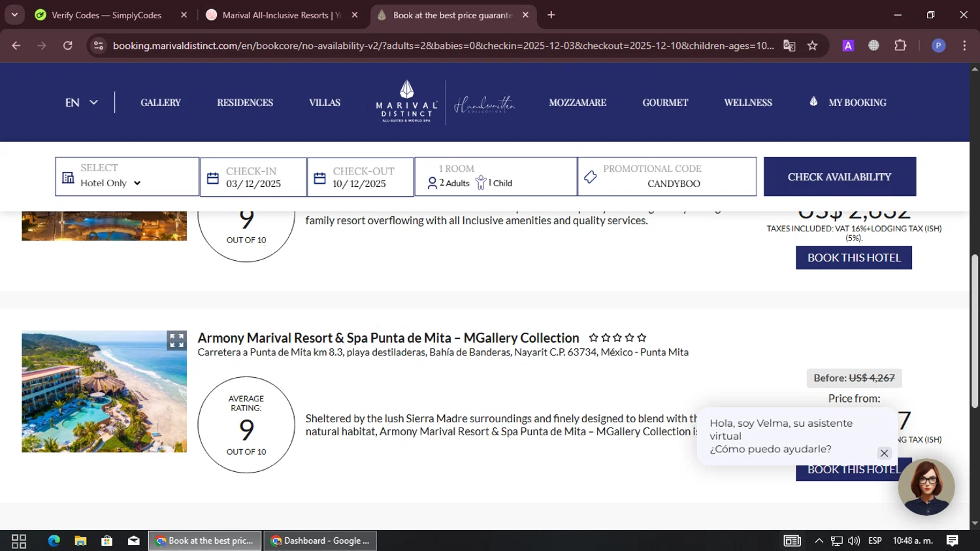Click the upper hotel pool photo thumbnail
The width and height of the screenshot is (980, 551).
pyautogui.click(x=104, y=226)
